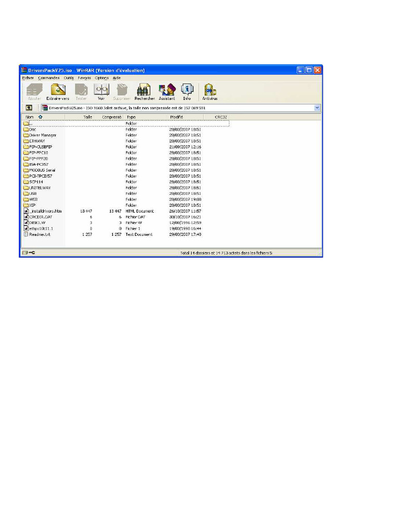Sort by Type column header
Screen dimensions: 399x532
click(146, 117)
